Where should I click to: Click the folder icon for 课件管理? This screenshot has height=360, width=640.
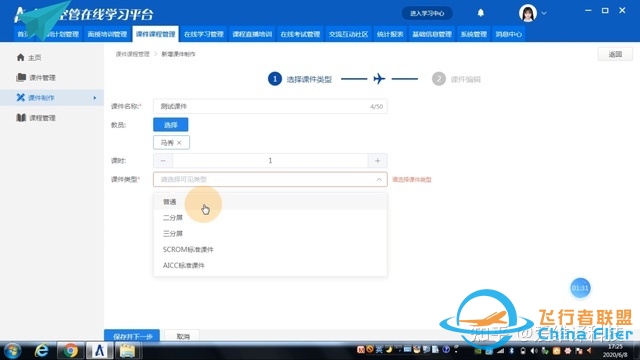[x=21, y=77]
